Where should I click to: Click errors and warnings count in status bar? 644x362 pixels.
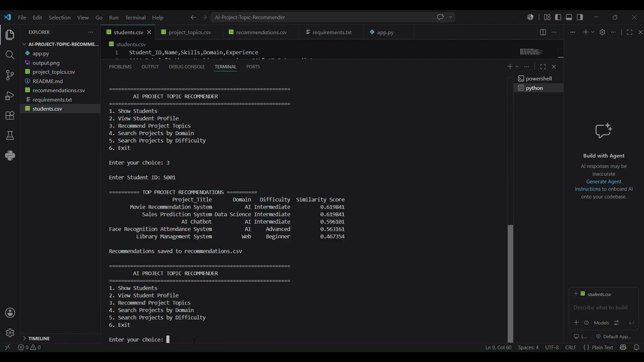(29, 347)
